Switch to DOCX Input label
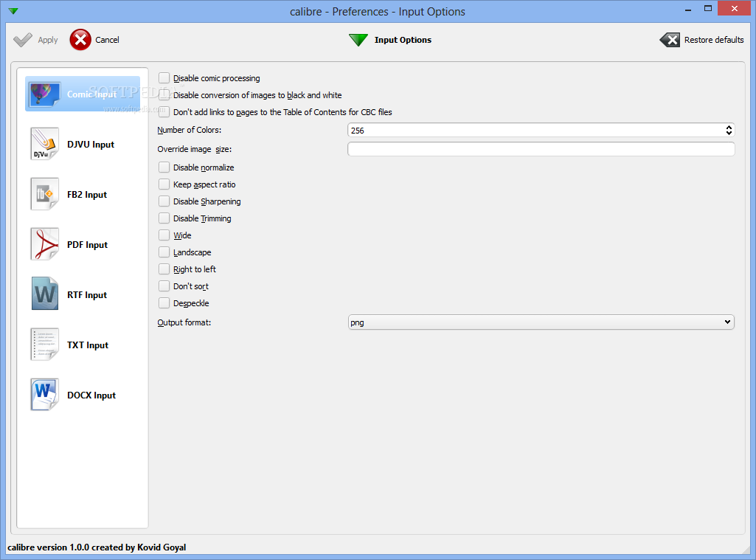 pyautogui.click(x=91, y=395)
